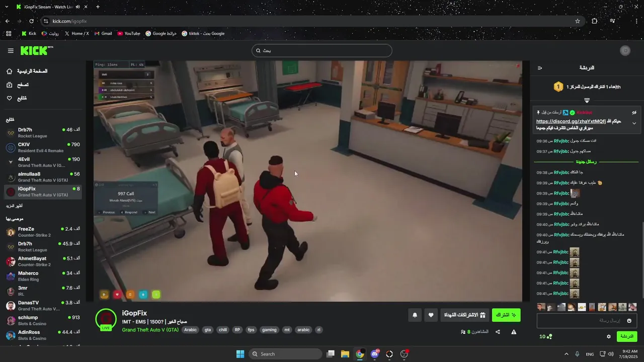Open new browser tab
The width and height of the screenshot is (644, 362).
tap(98, 7)
